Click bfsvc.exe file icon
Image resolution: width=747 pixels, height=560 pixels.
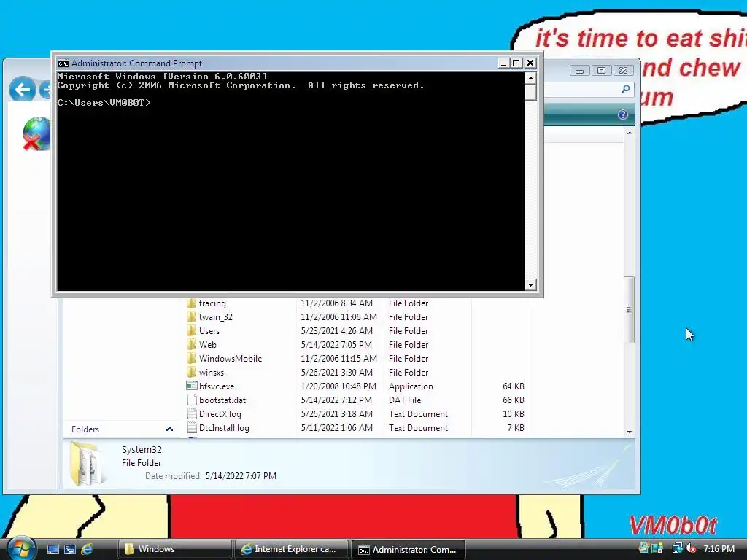[x=192, y=386]
